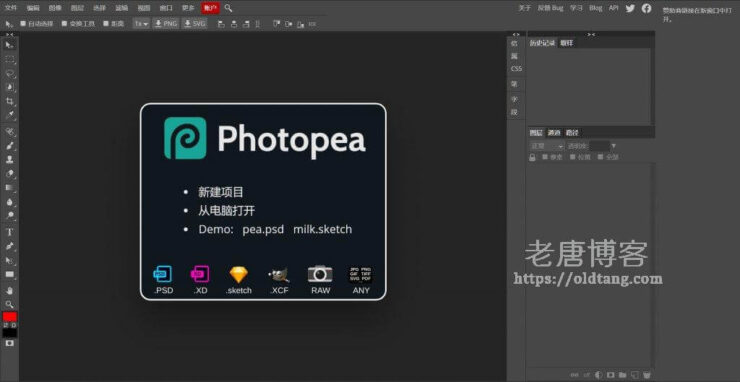Click the layer lock icon

532,157
